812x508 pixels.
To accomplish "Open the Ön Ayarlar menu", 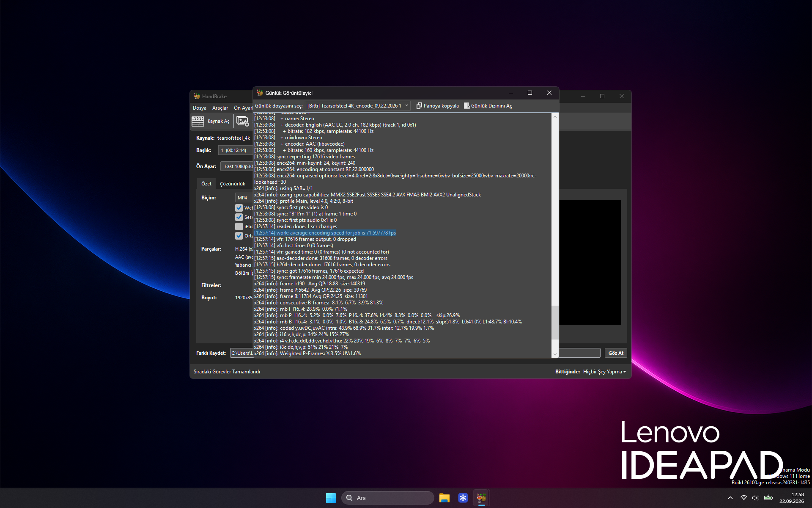I will tap(243, 108).
